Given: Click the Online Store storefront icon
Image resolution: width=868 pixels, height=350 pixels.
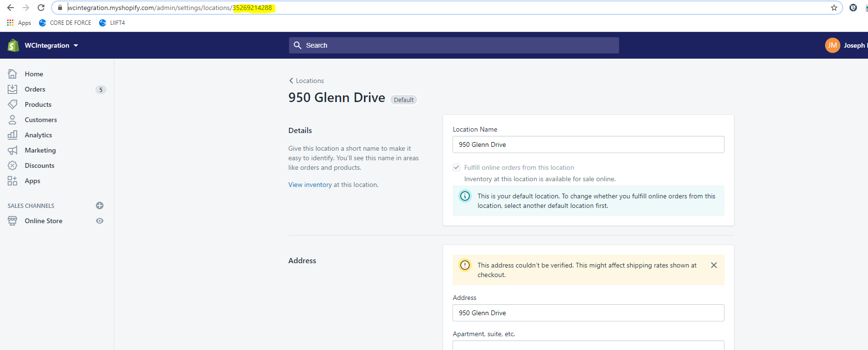Looking at the screenshot, I should (12, 221).
